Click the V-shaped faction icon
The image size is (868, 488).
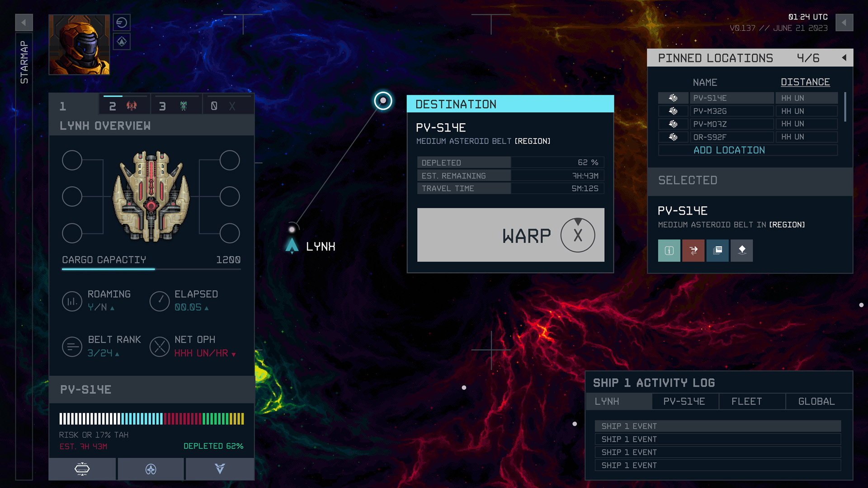point(220,469)
